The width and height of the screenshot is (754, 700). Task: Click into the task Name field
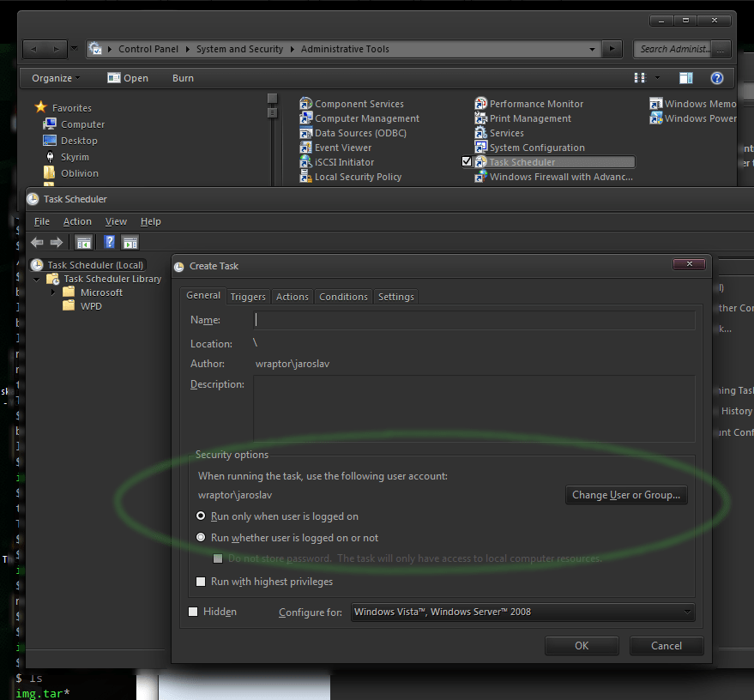tap(474, 320)
